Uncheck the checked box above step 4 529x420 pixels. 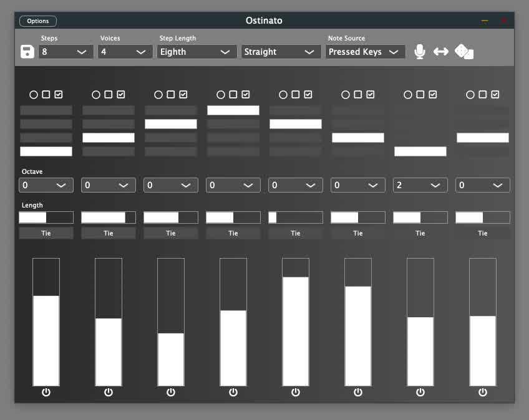[x=246, y=94]
